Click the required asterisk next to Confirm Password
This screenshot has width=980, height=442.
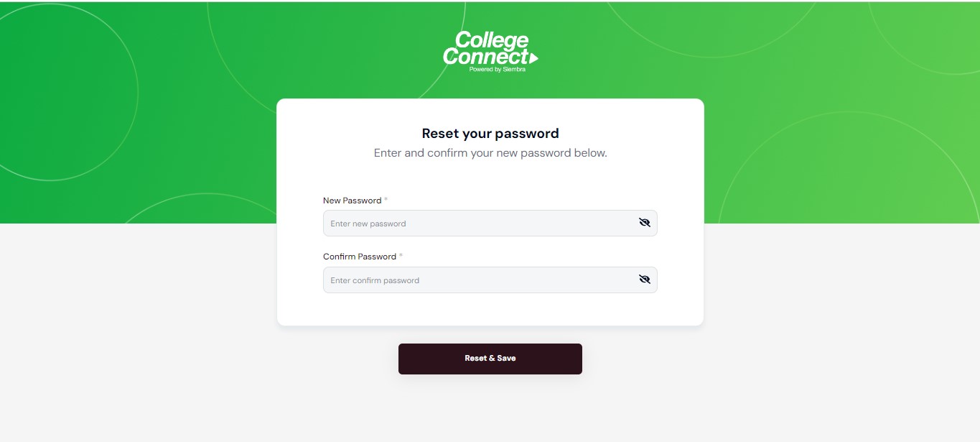click(401, 256)
